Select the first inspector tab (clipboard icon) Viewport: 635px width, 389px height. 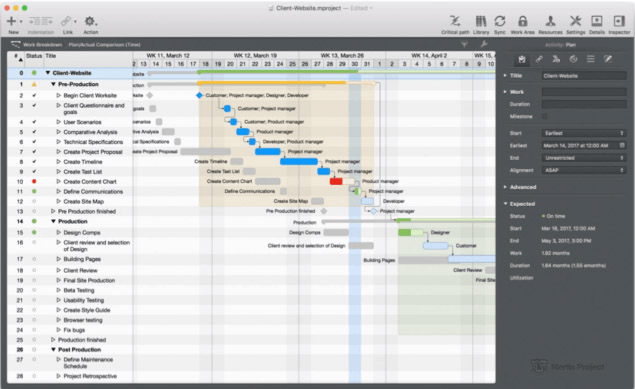[x=522, y=60]
